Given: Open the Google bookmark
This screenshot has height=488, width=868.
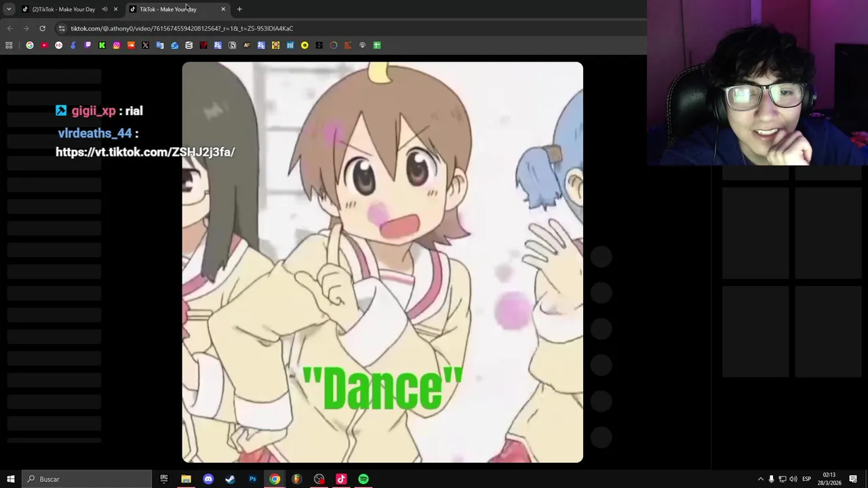Looking at the screenshot, I should tap(30, 45).
